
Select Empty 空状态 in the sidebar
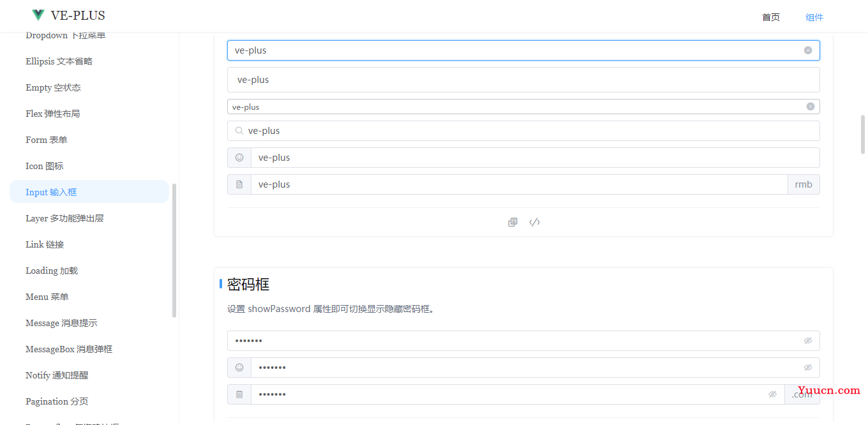[89, 87]
